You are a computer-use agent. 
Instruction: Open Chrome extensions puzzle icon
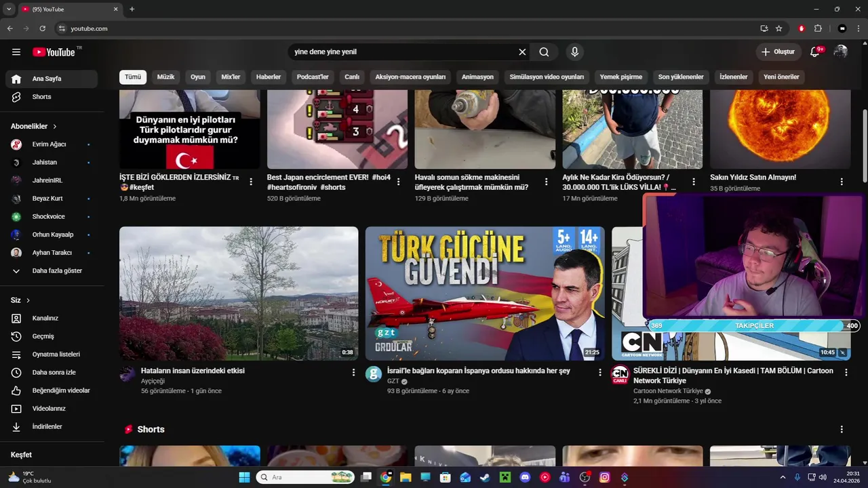click(818, 28)
